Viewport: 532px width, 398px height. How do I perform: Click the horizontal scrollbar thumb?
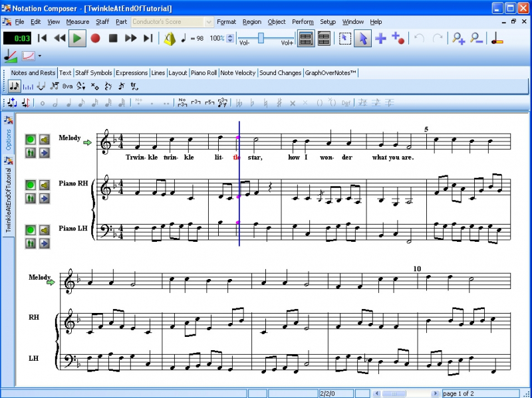(x=394, y=393)
